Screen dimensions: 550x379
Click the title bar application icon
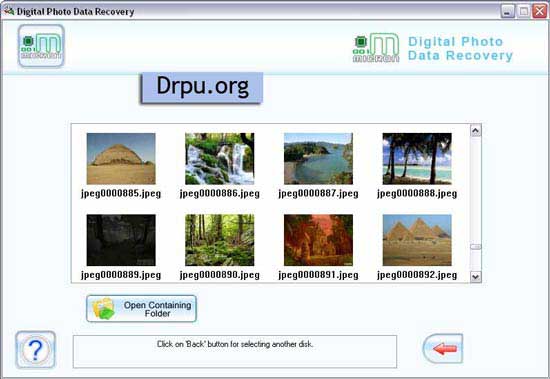pos(8,11)
